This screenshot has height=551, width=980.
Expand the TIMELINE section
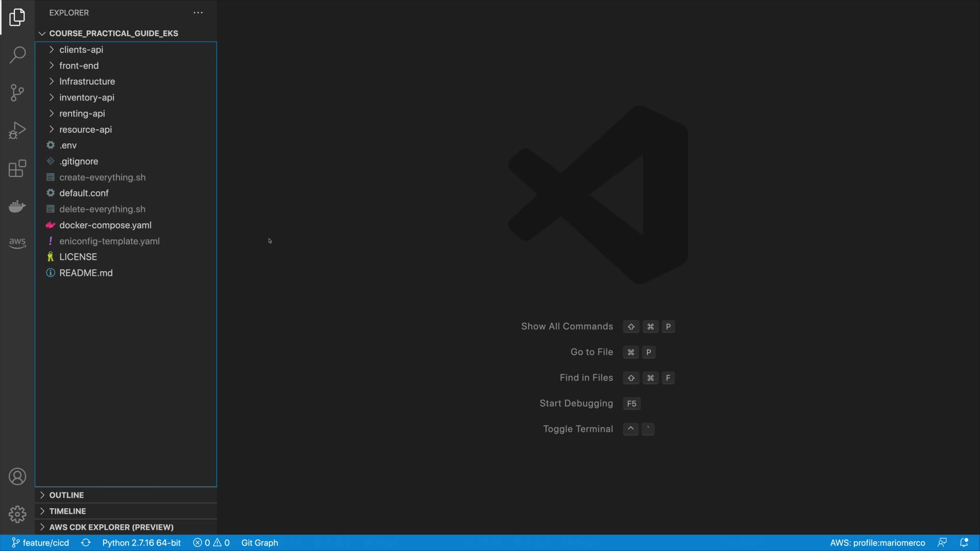[67, 511]
